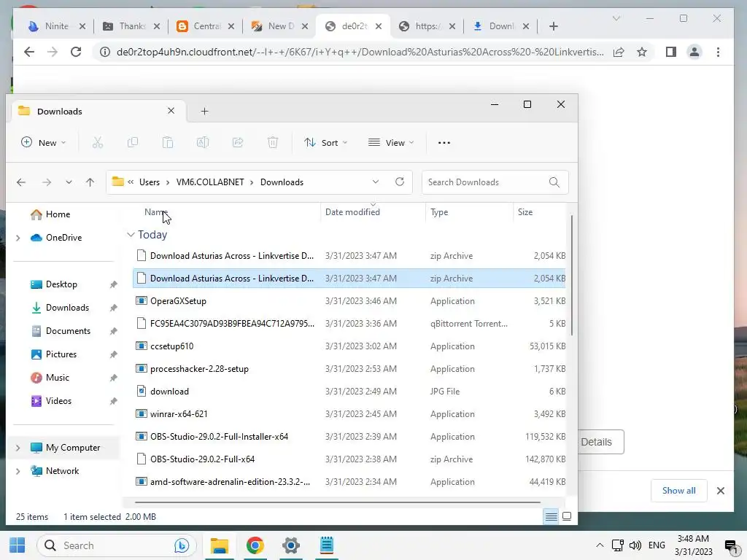Expand address bar history dropdown

tap(376, 182)
